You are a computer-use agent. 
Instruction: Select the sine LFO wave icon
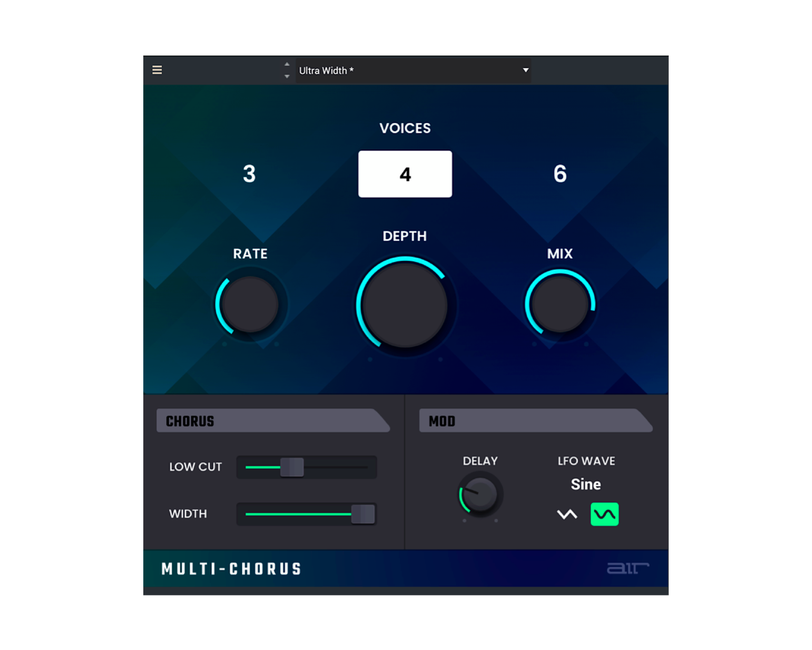point(605,514)
